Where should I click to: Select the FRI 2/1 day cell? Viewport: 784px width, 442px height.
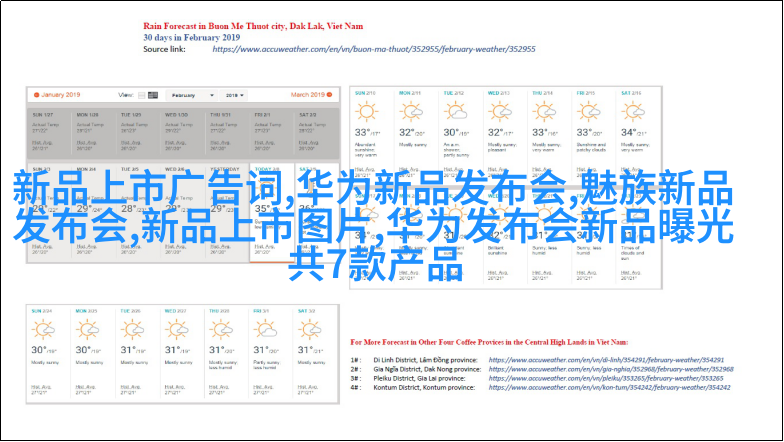pos(272,134)
